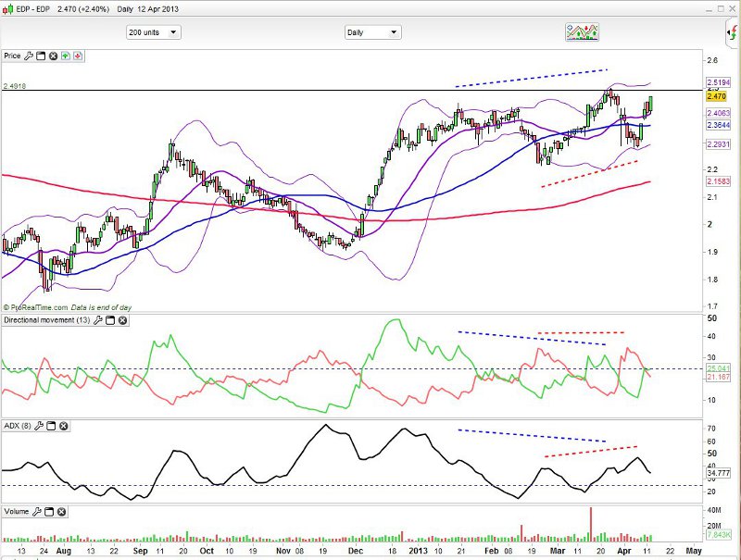Click the Volume panel label
Screen dimensions: 741x560
[17, 511]
